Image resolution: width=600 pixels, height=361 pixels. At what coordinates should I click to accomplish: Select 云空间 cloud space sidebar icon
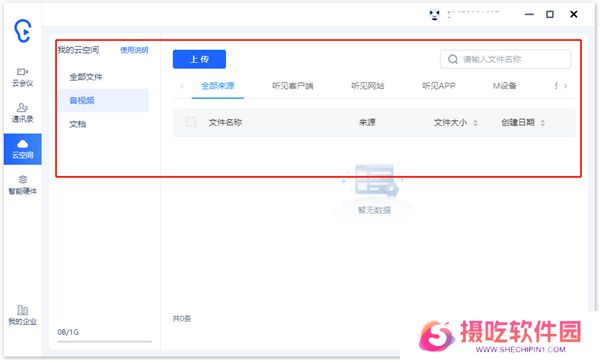pos(23,149)
